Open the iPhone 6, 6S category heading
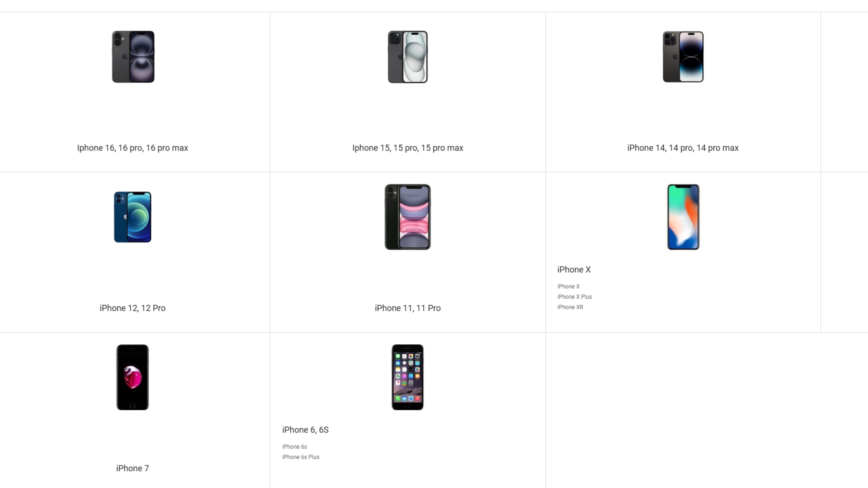Screen dimensions: 868x488 pos(306,430)
